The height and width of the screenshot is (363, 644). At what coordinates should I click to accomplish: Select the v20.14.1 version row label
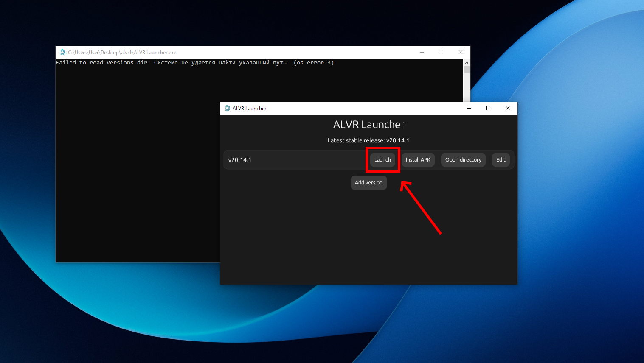pos(240,160)
